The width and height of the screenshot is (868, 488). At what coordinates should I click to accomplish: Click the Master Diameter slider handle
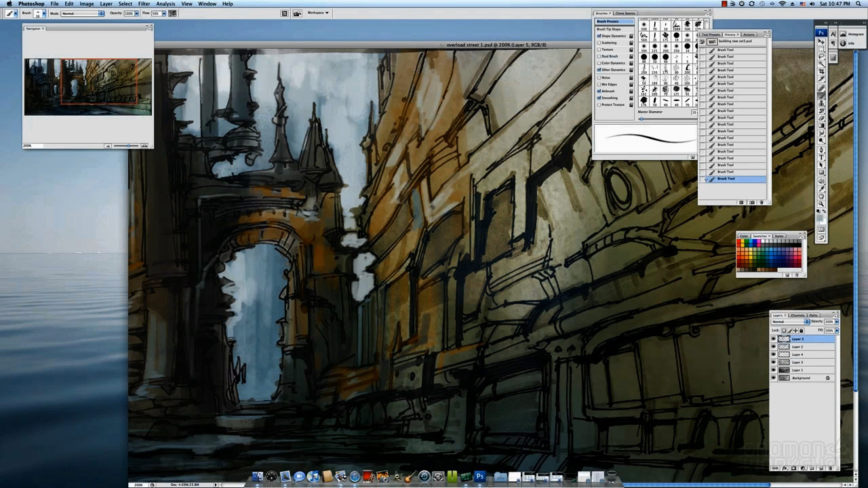pyautogui.click(x=641, y=119)
